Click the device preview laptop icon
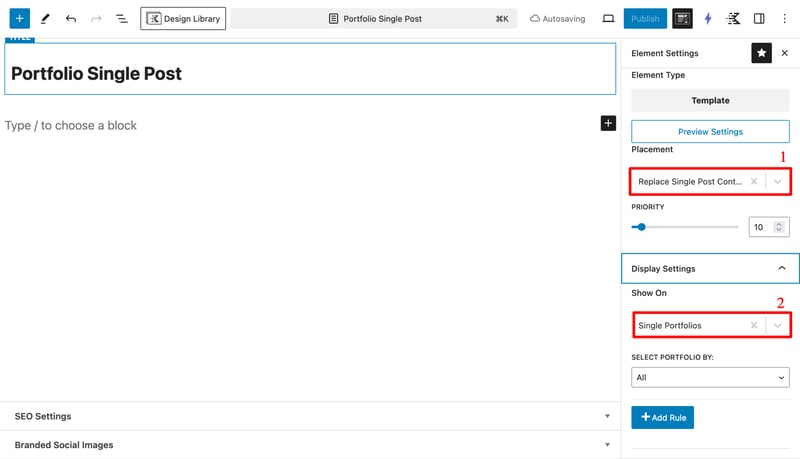 coord(608,18)
